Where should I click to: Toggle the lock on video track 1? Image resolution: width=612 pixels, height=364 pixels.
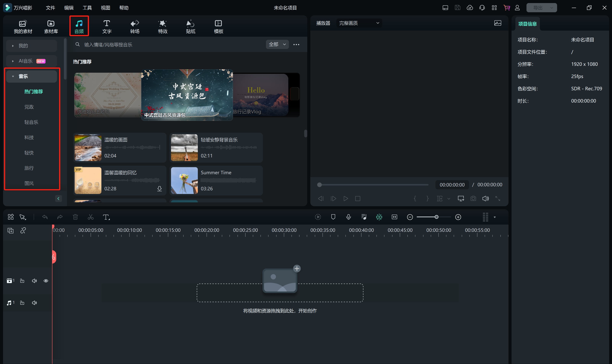coord(22,281)
